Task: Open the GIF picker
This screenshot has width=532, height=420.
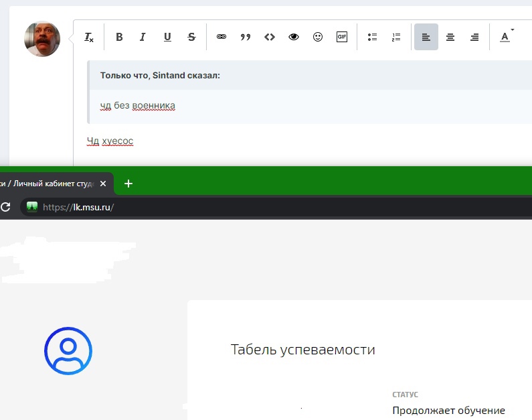Action: point(342,38)
